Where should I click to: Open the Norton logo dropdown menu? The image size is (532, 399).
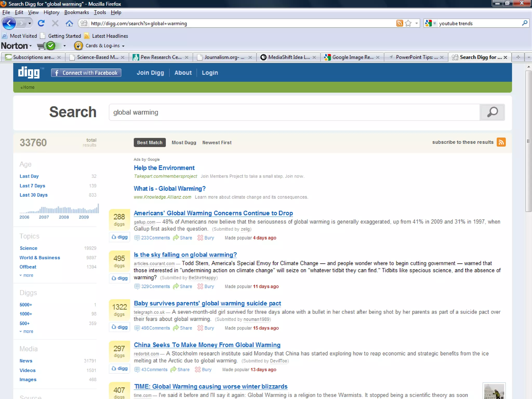point(16,46)
